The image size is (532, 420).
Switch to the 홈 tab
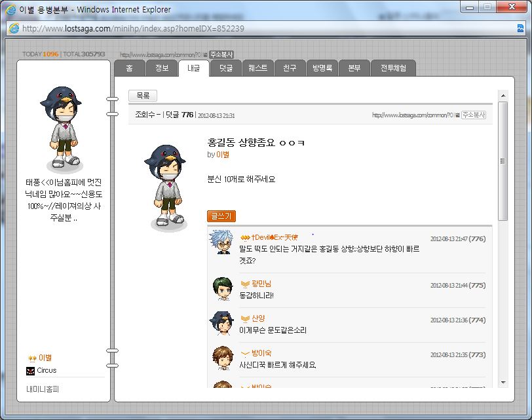tap(130, 68)
